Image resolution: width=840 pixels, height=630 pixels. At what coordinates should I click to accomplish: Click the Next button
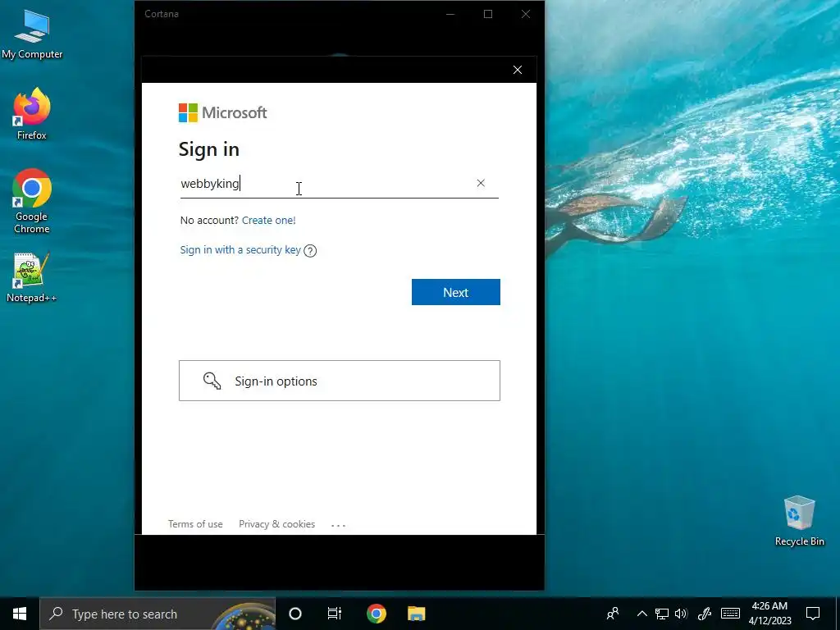pos(456,292)
